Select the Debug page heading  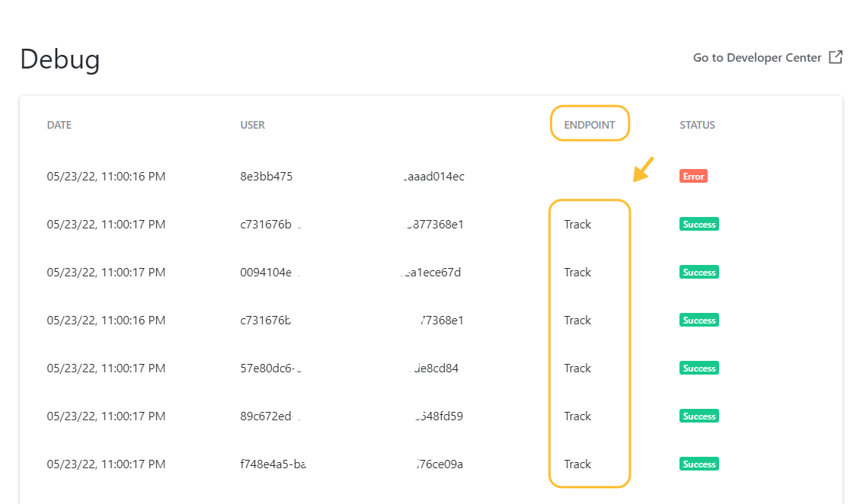pos(59,59)
